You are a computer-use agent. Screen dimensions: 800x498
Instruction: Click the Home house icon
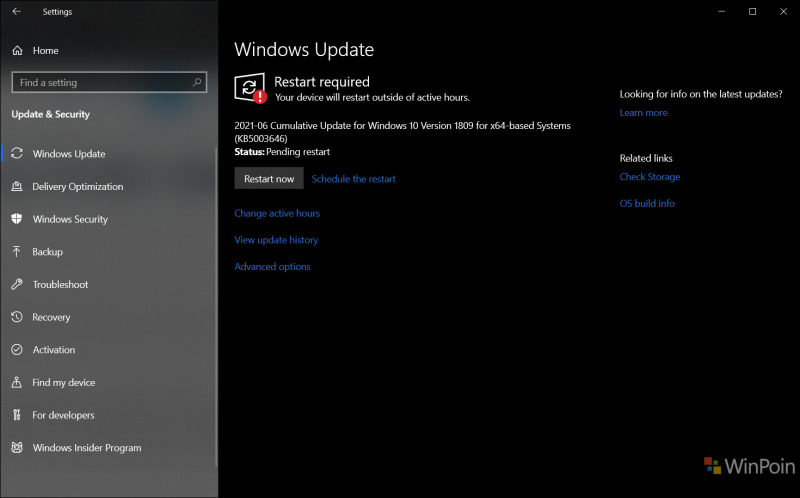coord(17,51)
